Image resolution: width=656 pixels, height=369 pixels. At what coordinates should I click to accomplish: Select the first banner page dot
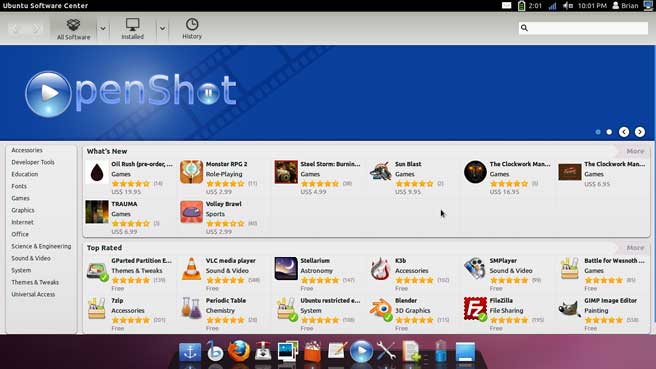point(598,132)
